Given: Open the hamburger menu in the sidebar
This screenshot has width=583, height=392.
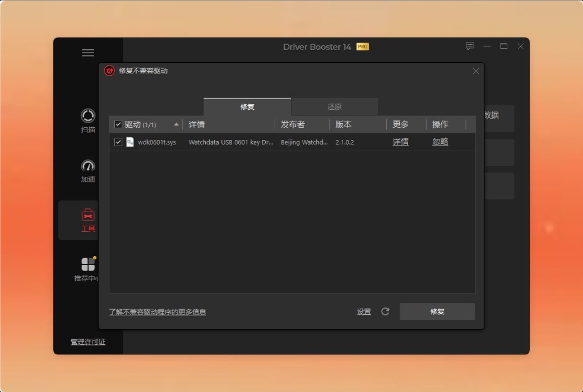Looking at the screenshot, I should (x=88, y=53).
